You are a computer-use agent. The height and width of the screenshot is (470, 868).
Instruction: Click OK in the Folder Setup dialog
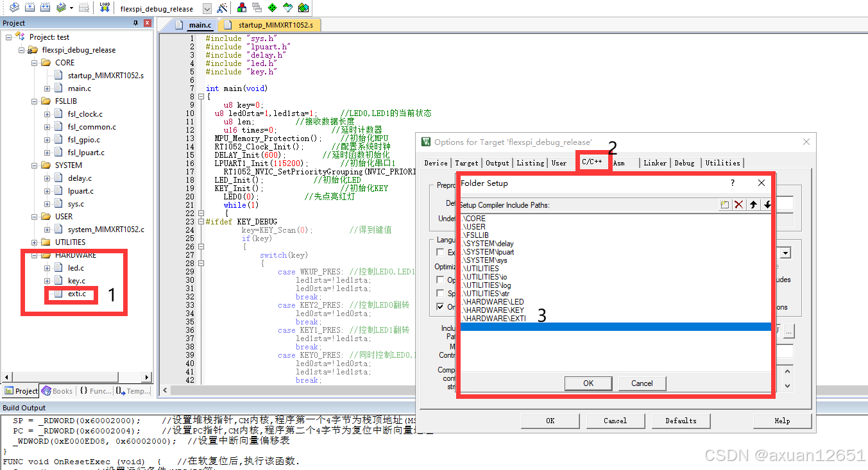click(x=588, y=383)
